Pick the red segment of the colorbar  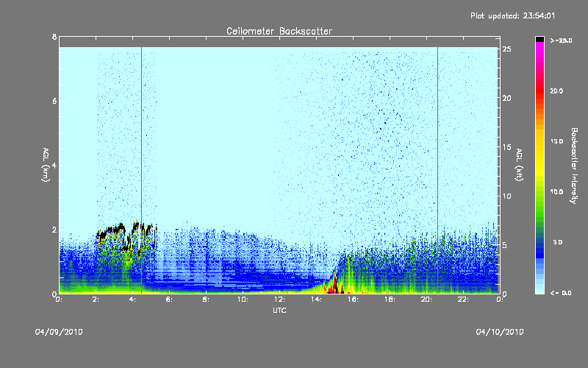[539, 90]
